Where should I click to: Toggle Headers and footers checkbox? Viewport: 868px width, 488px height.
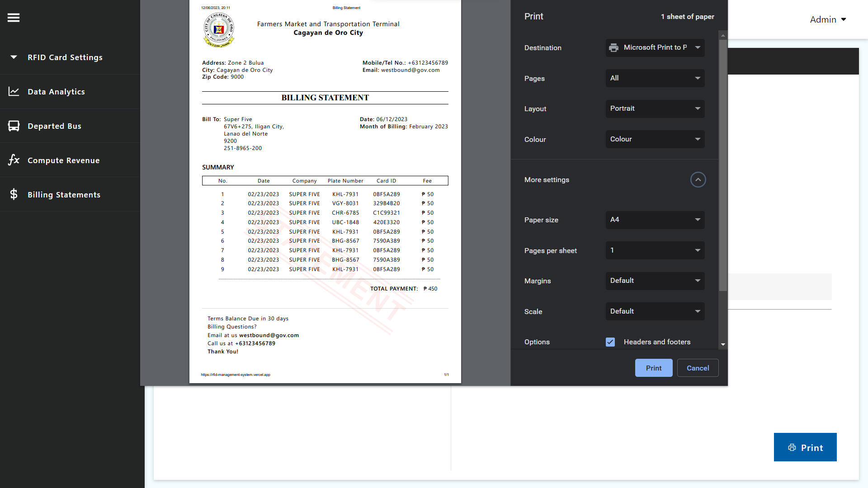(x=610, y=342)
